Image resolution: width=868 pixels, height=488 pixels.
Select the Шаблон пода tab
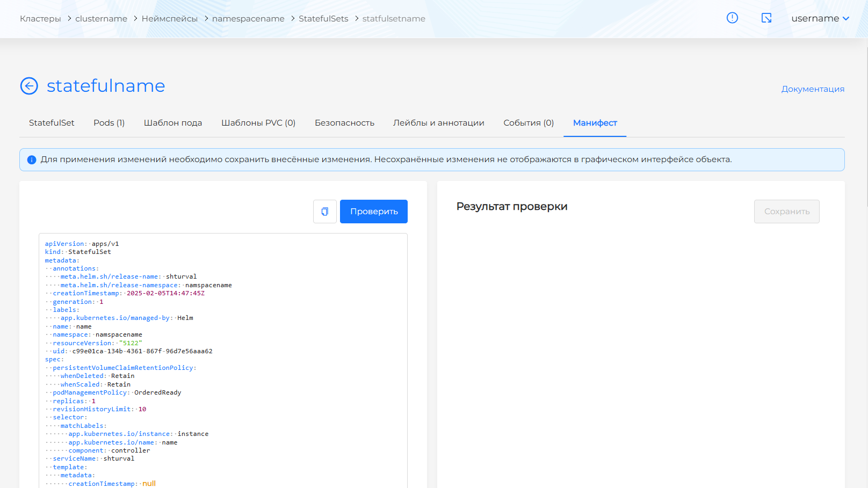173,123
